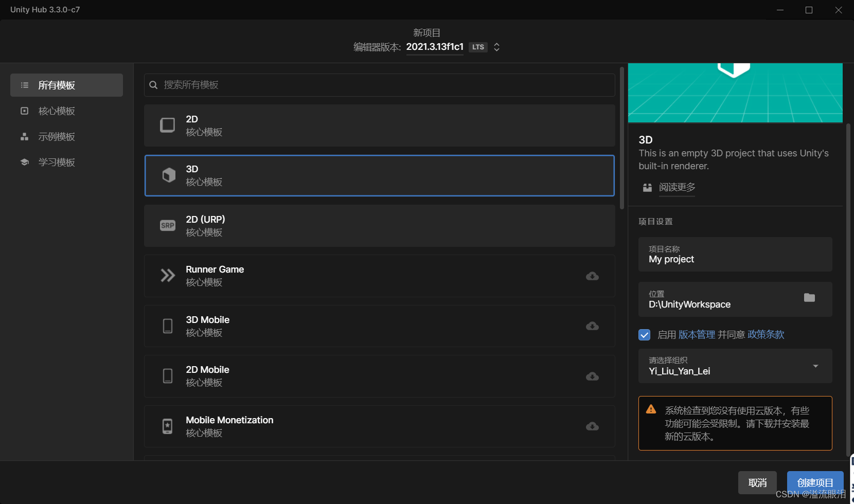Image resolution: width=854 pixels, height=504 pixels.
Task: Click the search magnifier icon
Action: click(153, 85)
